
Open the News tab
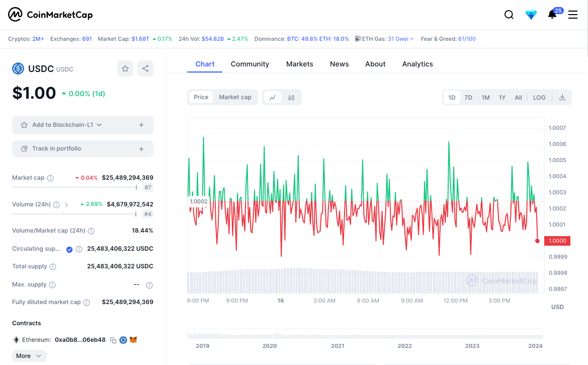click(340, 64)
